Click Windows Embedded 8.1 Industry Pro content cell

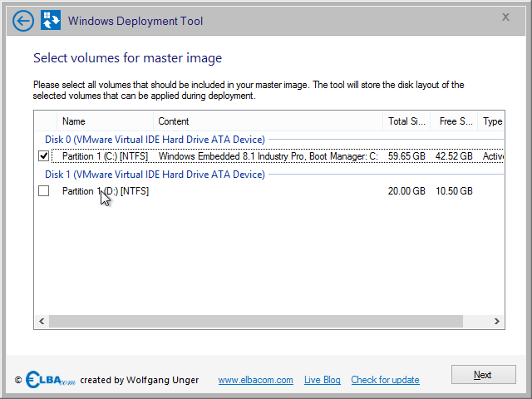(268, 156)
